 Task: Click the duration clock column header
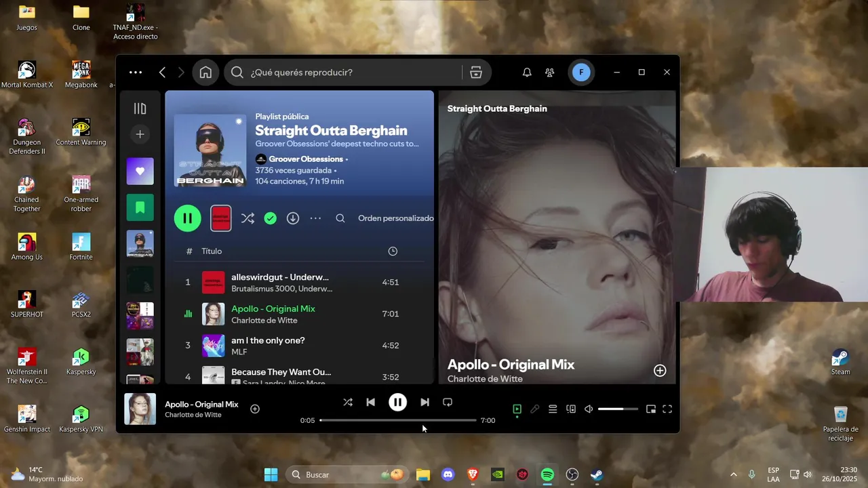point(393,251)
